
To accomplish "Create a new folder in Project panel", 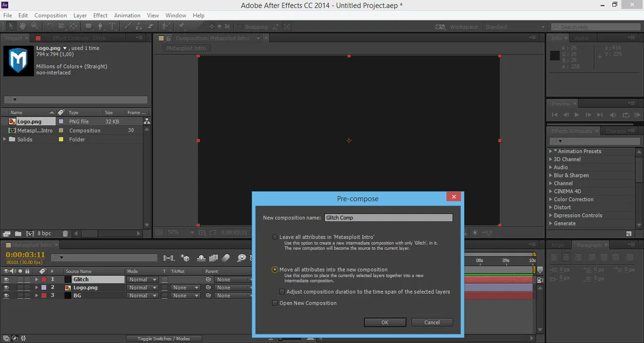I will pos(18,233).
